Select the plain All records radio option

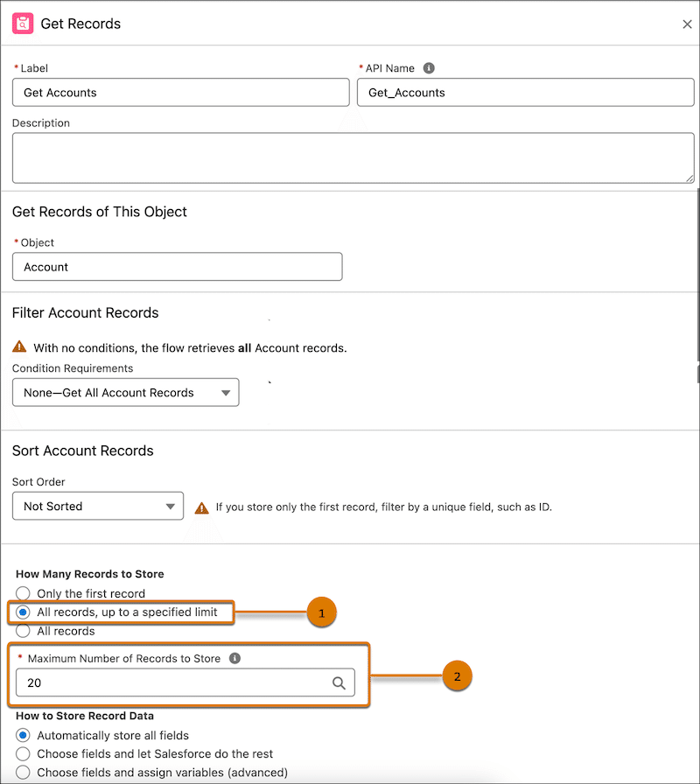23,631
